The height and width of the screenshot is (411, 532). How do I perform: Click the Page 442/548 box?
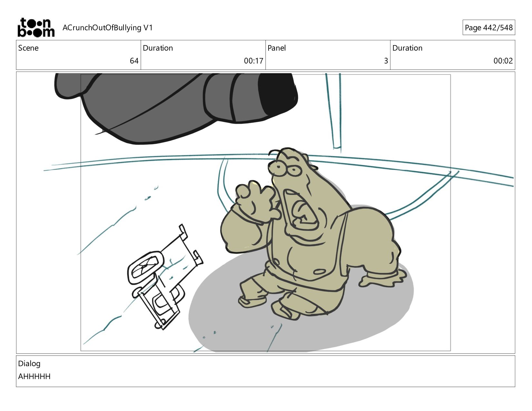(x=488, y=28)
